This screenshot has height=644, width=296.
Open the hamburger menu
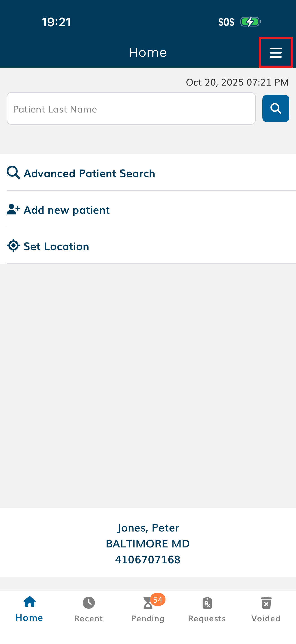tap(276, 53)
